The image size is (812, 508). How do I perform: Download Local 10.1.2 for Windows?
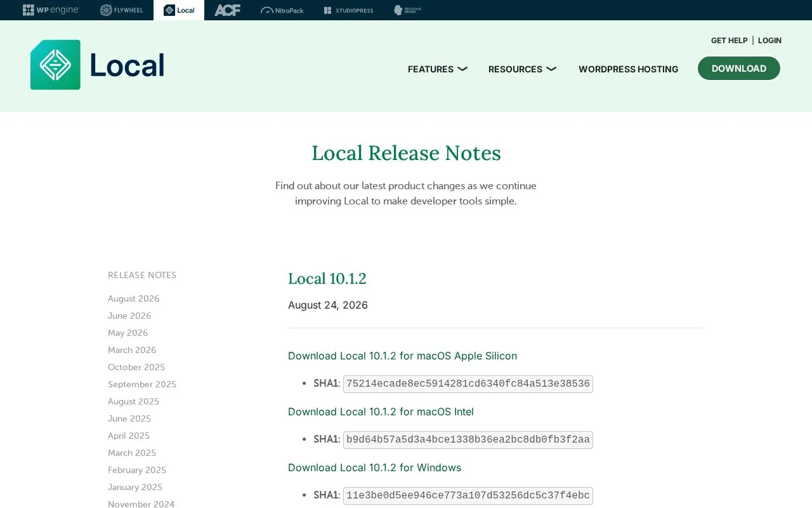coord(374,467)
